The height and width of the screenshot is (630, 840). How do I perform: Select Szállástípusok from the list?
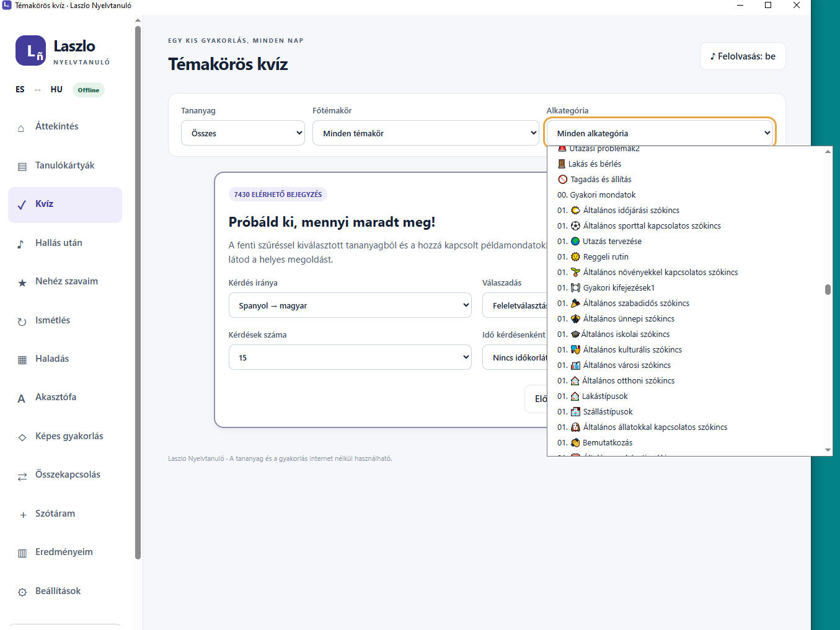pyautogui.click(x=686, y=411)
